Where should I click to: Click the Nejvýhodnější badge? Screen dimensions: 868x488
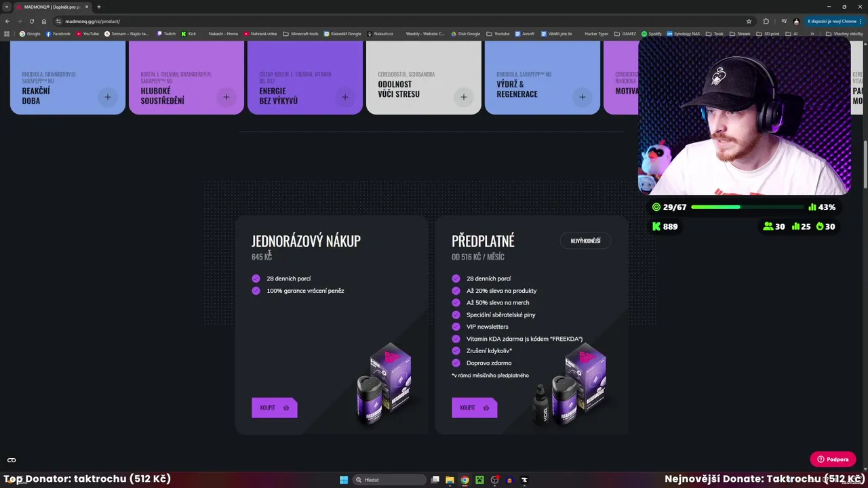point(585,241)
